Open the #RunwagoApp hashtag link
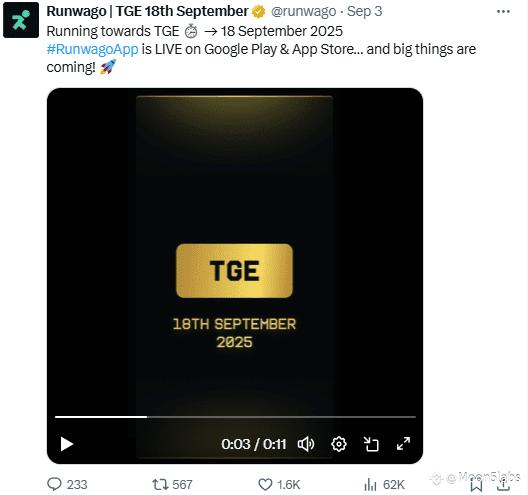Viewport: 528px width, 495px height. (92, 49)
